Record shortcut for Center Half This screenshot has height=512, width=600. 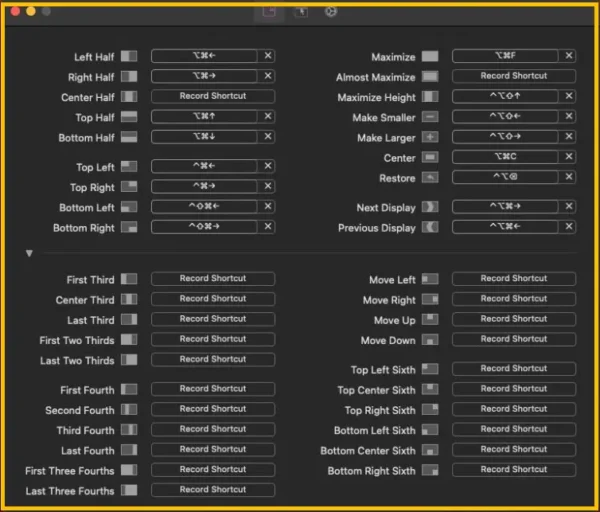pos(213,96)
